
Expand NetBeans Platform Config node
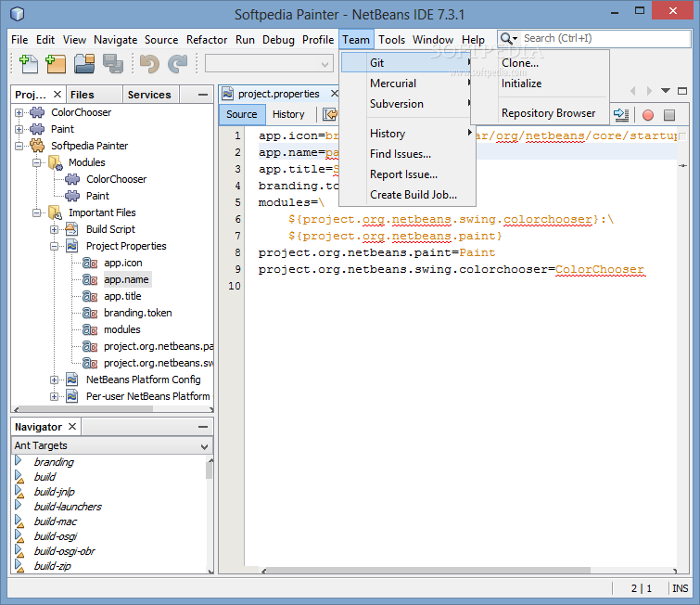pos(54,380)
